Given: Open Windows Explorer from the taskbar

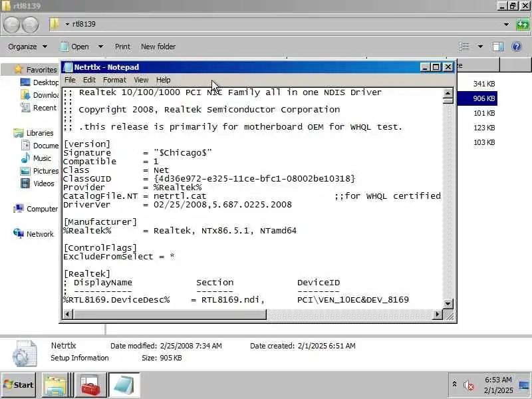Looking at the screenshot, I should 56,385.
